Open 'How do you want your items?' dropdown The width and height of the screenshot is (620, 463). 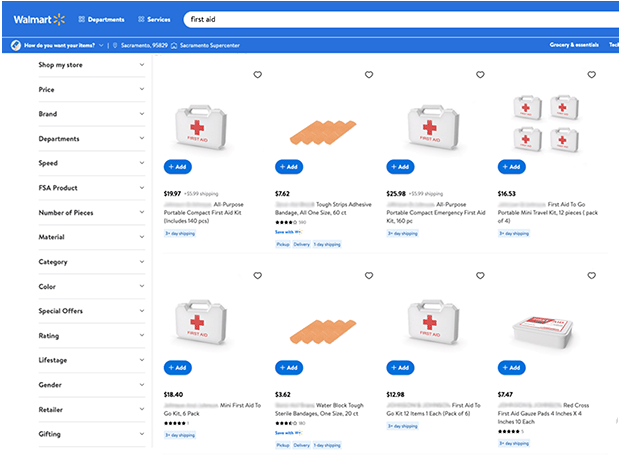[60, 45]
